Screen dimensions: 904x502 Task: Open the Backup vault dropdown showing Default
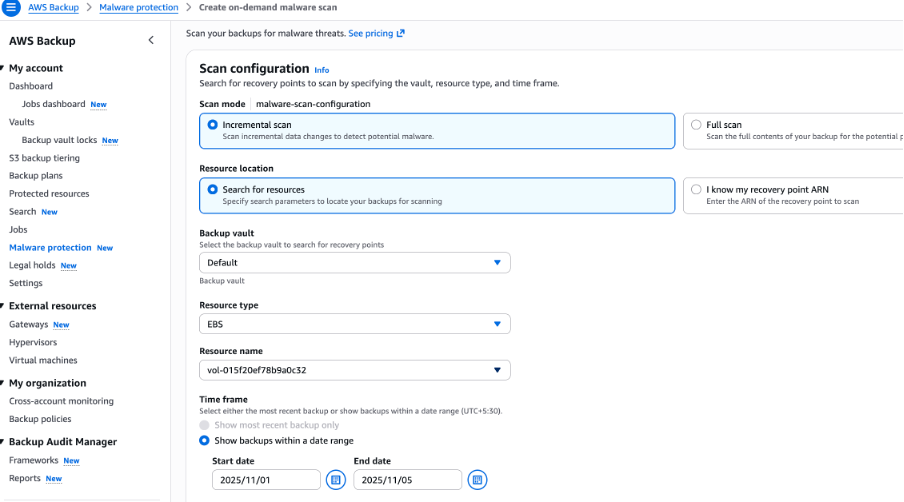coord(355,263)
